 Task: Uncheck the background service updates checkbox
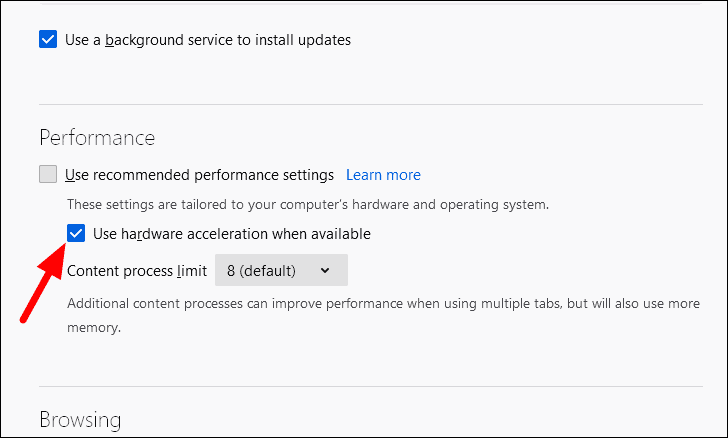(x=48, y=39)
